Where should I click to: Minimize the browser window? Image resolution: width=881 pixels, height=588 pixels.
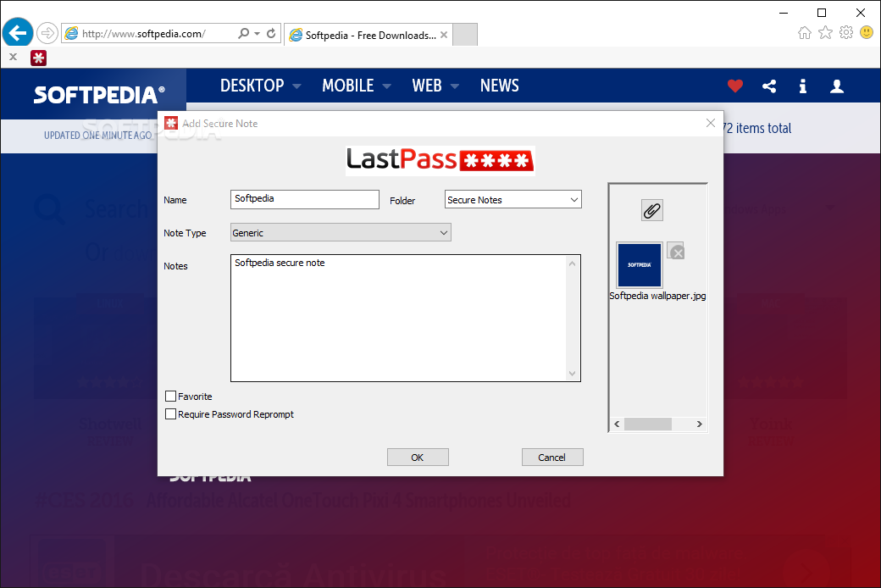[784, 13]
